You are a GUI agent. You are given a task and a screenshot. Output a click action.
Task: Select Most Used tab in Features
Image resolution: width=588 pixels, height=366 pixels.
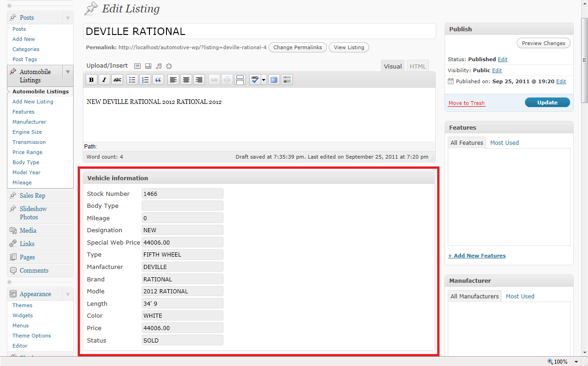coord(504,143)
